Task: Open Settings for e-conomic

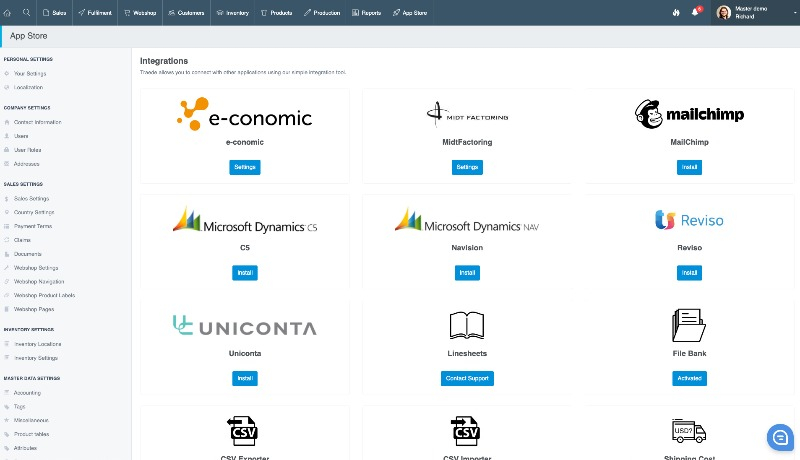Action: coord(245,167)
